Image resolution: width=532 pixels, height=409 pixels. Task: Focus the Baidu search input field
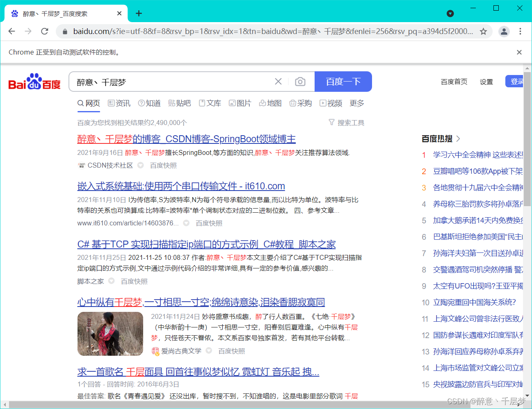click(172, 82)
